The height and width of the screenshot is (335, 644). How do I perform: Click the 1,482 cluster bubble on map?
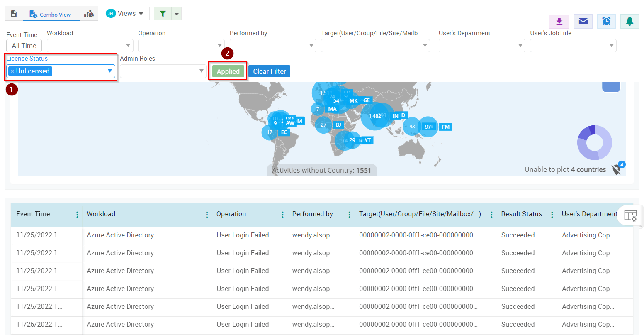click(x=374, y=116)
